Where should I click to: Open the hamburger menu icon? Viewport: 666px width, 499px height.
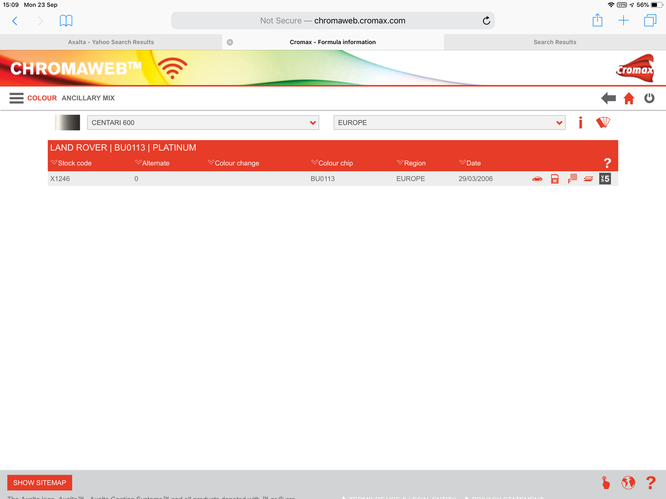(x=17, y=98)
